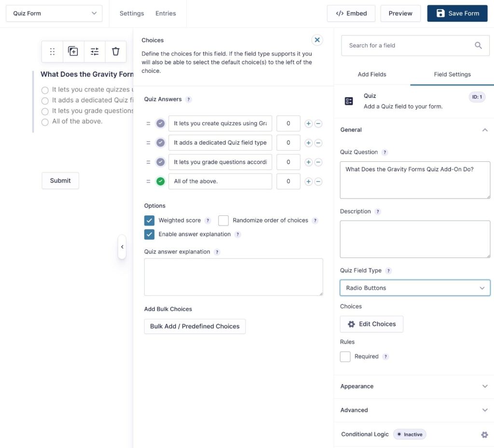Click the Quiz Question help icon
Viewport: 494px width, 448px height.
(x=384, y=152)
